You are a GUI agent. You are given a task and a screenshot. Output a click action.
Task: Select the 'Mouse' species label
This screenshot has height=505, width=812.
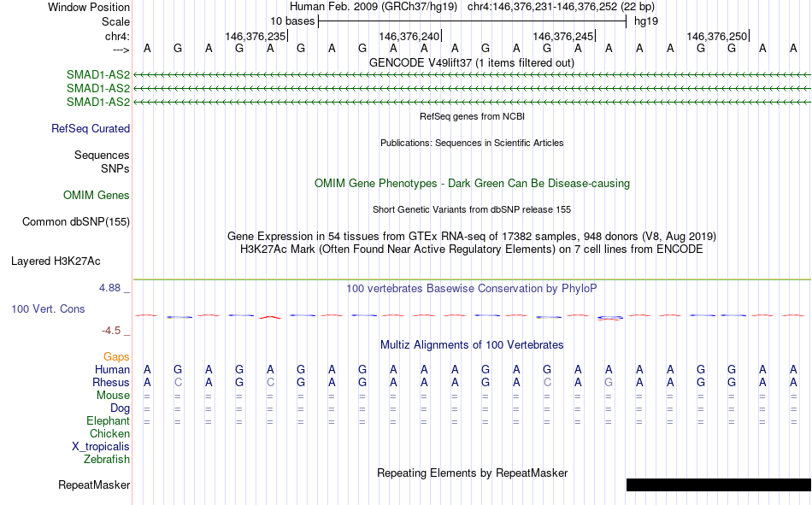[113, 395]
